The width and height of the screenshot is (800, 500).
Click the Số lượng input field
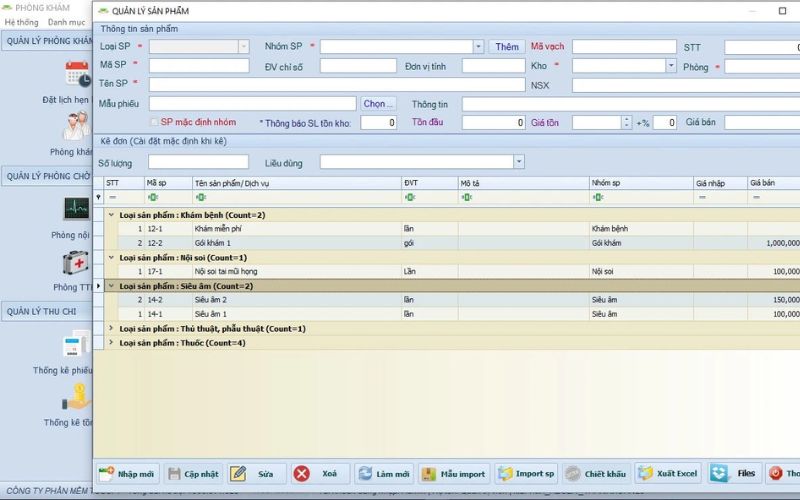click(198, 162)
